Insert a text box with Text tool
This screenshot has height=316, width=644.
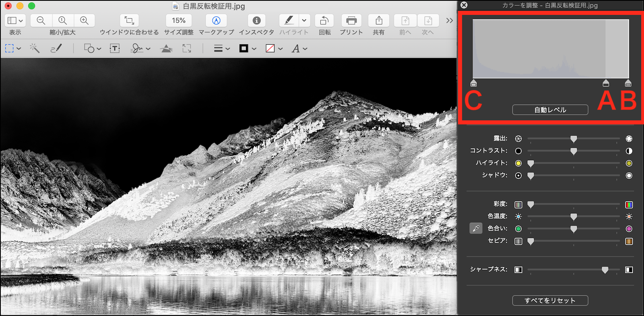(115, 49)
